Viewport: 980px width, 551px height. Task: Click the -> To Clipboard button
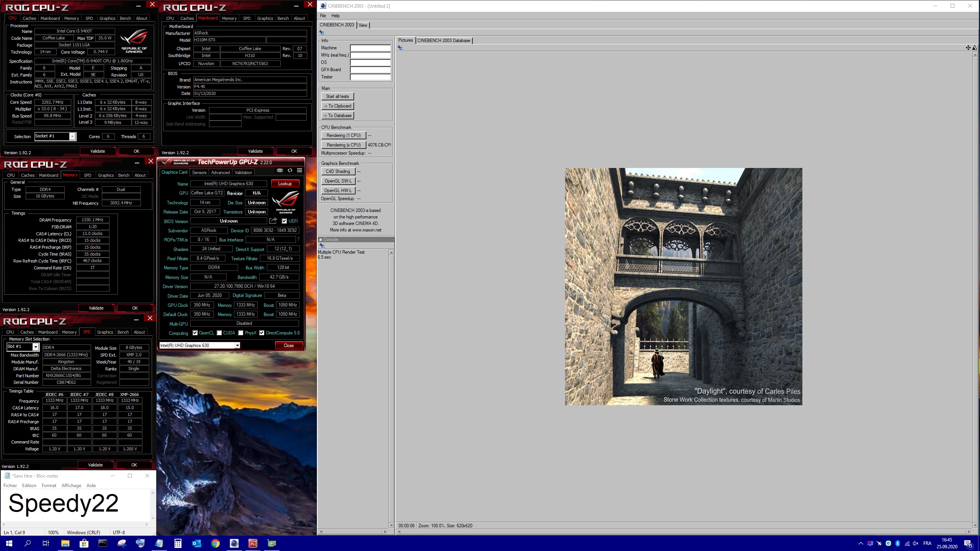[337, 106]
